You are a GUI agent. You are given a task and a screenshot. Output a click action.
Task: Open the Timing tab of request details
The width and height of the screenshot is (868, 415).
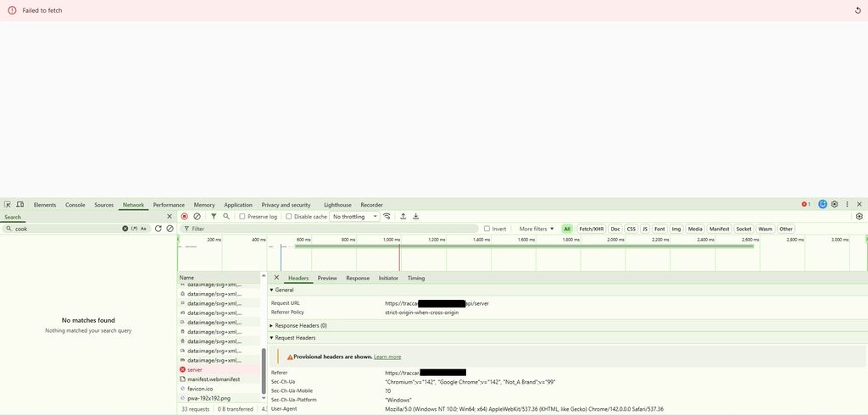click(x=415, y=278)
